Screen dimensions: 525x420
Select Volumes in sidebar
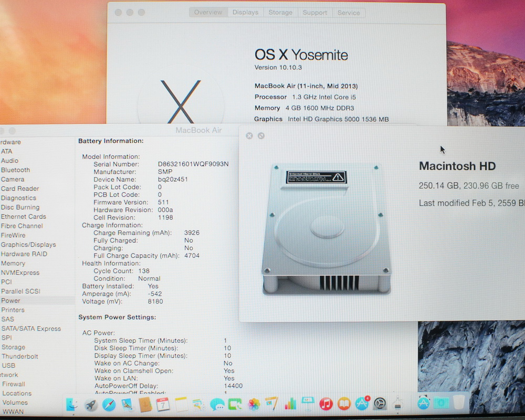click(15, 403)
